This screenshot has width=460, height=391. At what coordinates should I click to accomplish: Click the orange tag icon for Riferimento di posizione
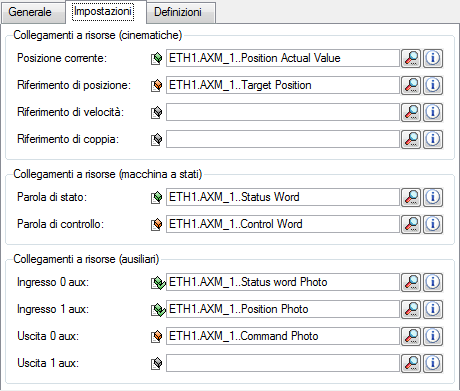tap(156, 86)
